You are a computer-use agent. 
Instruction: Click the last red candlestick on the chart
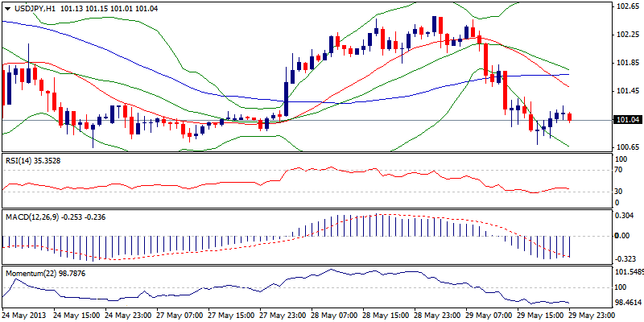click(x=570, y=118)
